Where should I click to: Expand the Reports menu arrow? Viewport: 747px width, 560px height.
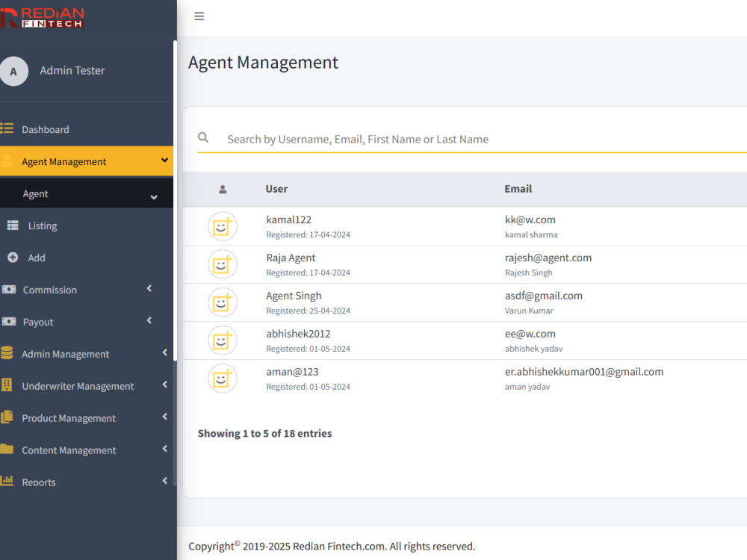click(165, 480)
